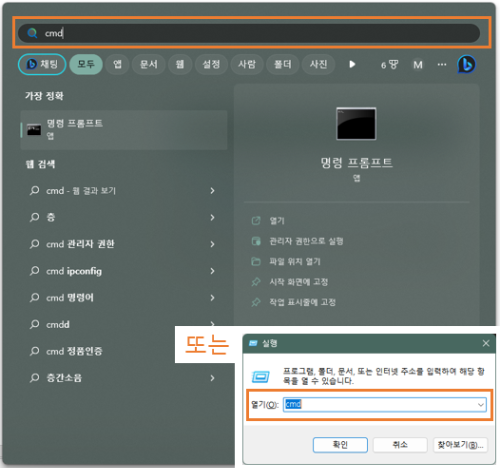This screenshot has width=500, height=468.
Task: Click 확인 in the 실행 dialog
Action: (340, 445)
